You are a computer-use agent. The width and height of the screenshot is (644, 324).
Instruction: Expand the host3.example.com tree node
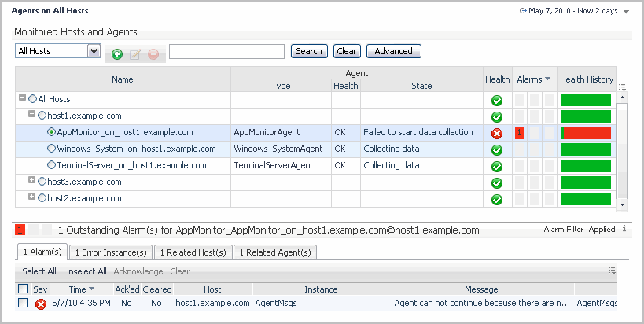(32, 181)
